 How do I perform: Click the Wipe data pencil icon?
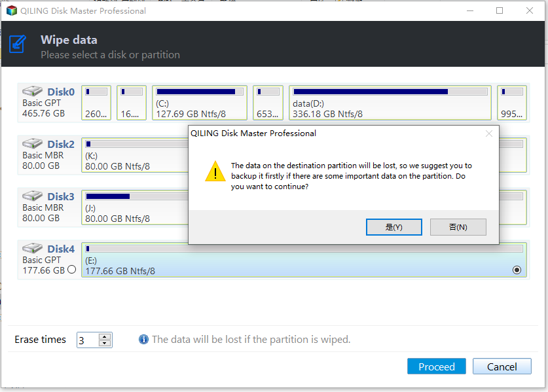click(18, 44)
